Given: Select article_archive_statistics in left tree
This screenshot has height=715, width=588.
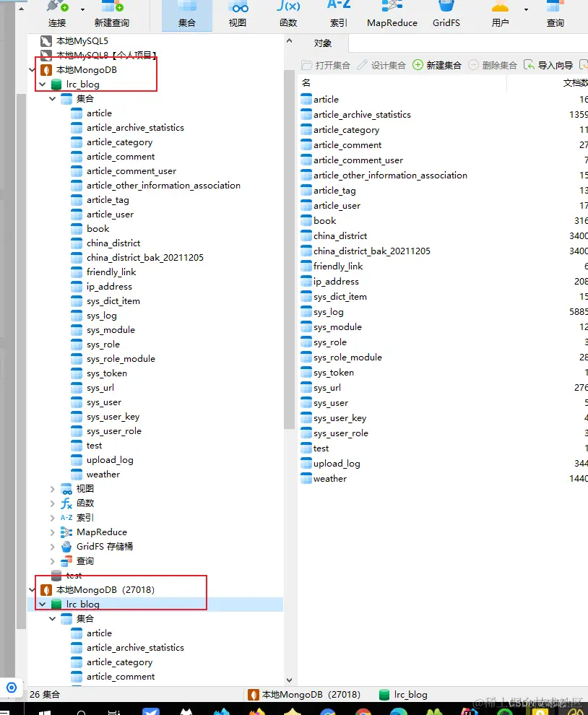Looking at the screenshot, I should [136, 128].
